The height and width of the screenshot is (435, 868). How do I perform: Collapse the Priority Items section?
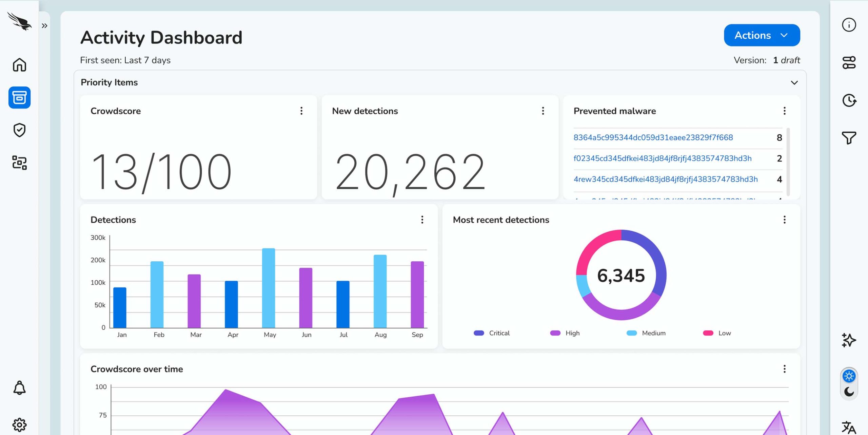tap(794, 83)
